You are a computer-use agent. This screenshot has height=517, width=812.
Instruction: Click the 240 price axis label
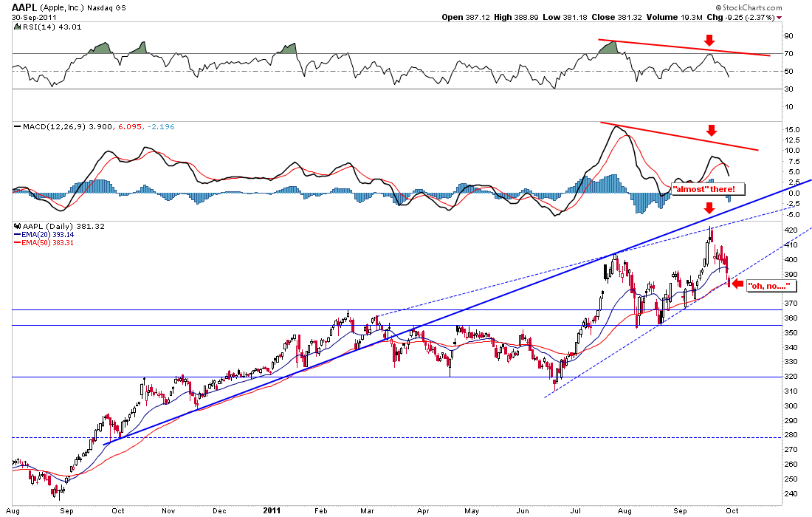[791, 494]
